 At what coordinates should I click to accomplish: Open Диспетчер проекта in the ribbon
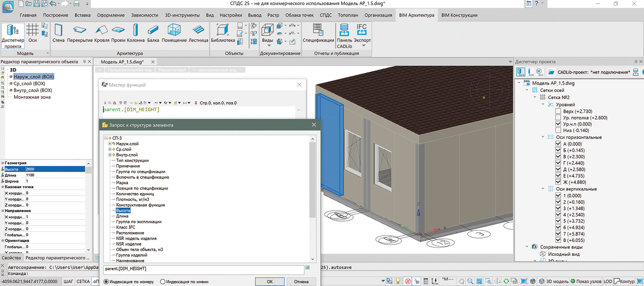point(13,35)
